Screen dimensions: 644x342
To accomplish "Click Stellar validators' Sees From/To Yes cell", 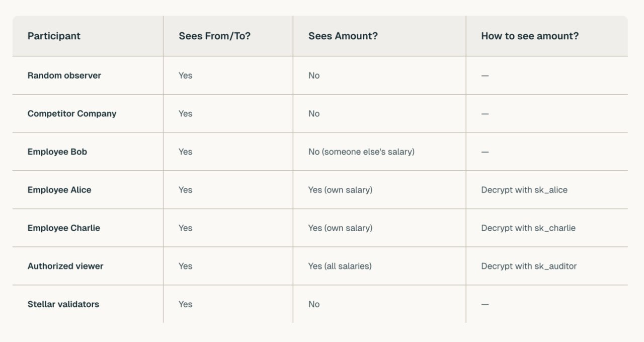I will [186, 304].
